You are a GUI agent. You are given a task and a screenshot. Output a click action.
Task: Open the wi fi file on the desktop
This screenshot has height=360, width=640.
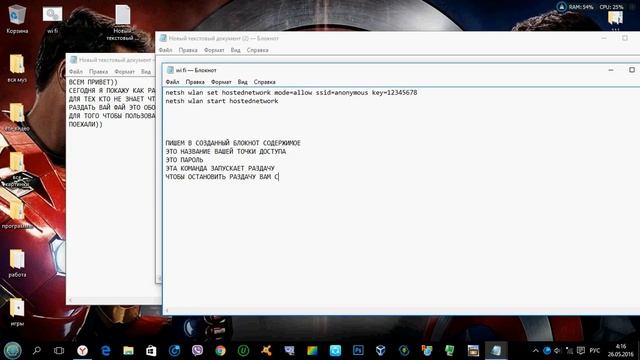click(x=52, y=19)
